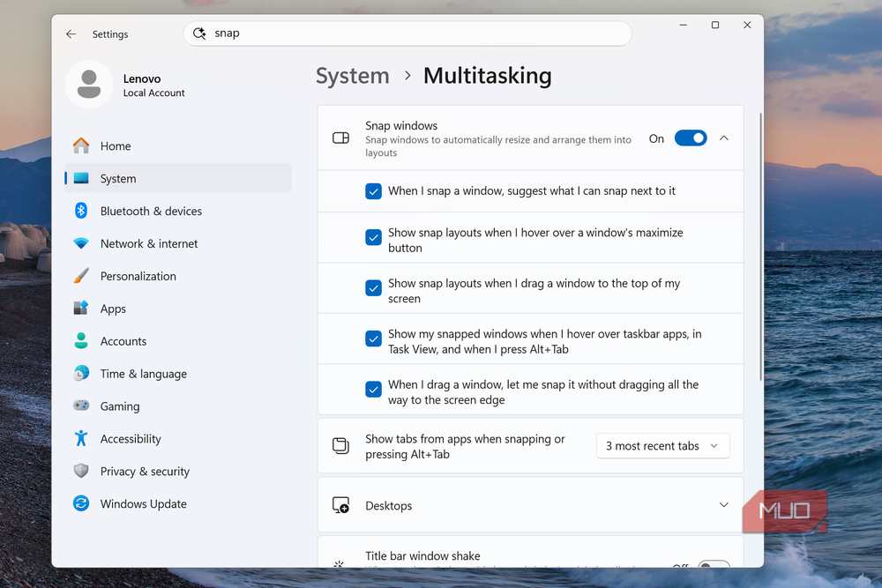
Task: Click the Snap windows layout icon
Action: click(340, 138)
